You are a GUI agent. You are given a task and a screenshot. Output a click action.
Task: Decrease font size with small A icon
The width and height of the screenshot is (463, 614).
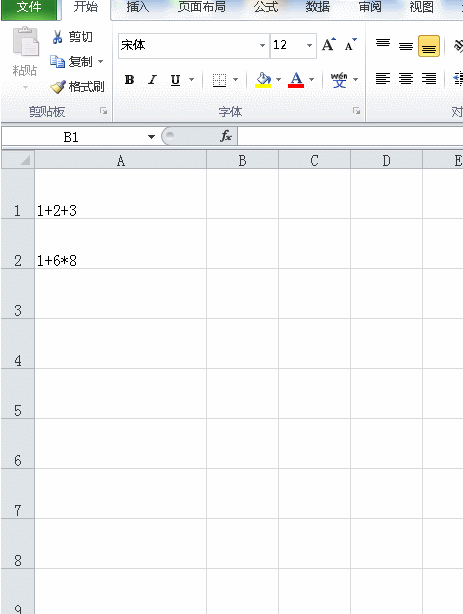[350, 45]
